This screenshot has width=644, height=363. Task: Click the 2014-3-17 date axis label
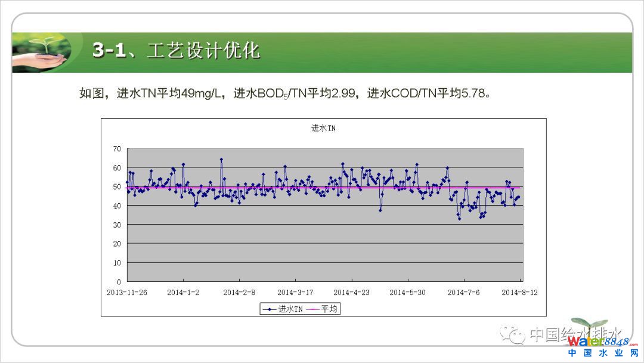tap(295, 292)
